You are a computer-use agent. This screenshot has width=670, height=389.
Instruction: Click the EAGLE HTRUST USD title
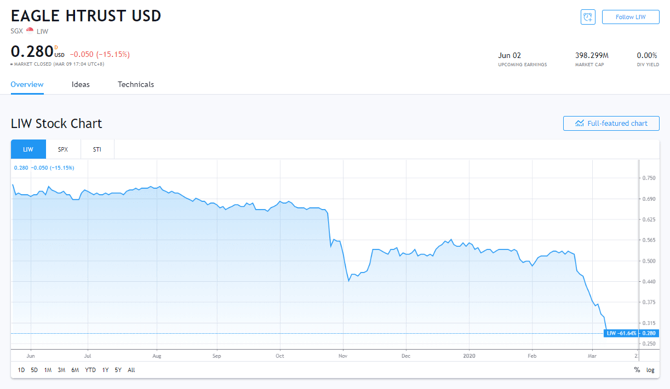86,16
